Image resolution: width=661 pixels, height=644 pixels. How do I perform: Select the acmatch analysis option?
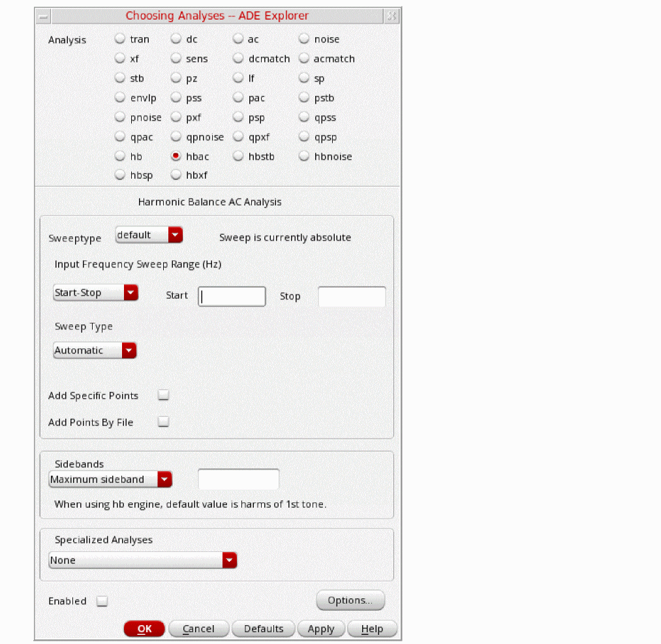point(304,58)
